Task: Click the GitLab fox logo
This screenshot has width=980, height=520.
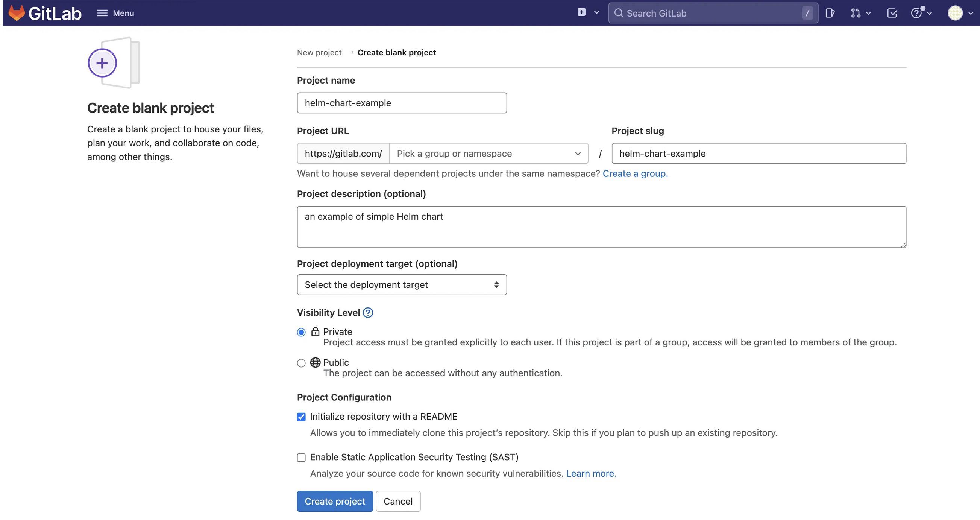Action: tap(17, 13)
